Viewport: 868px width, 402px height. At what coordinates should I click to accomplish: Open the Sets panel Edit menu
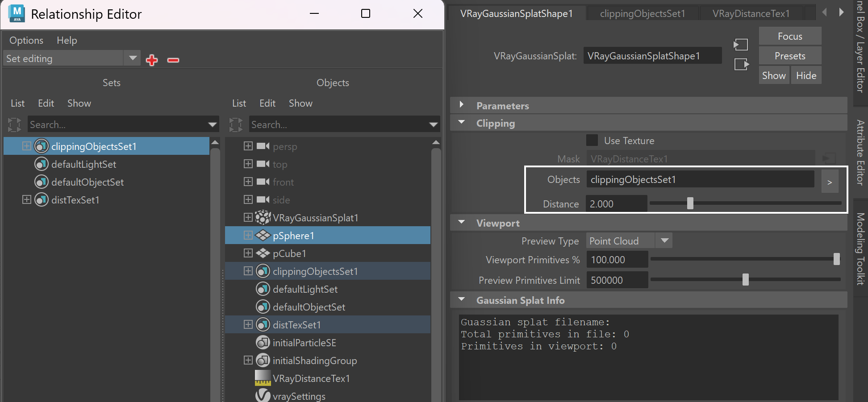tap(46, 103)
